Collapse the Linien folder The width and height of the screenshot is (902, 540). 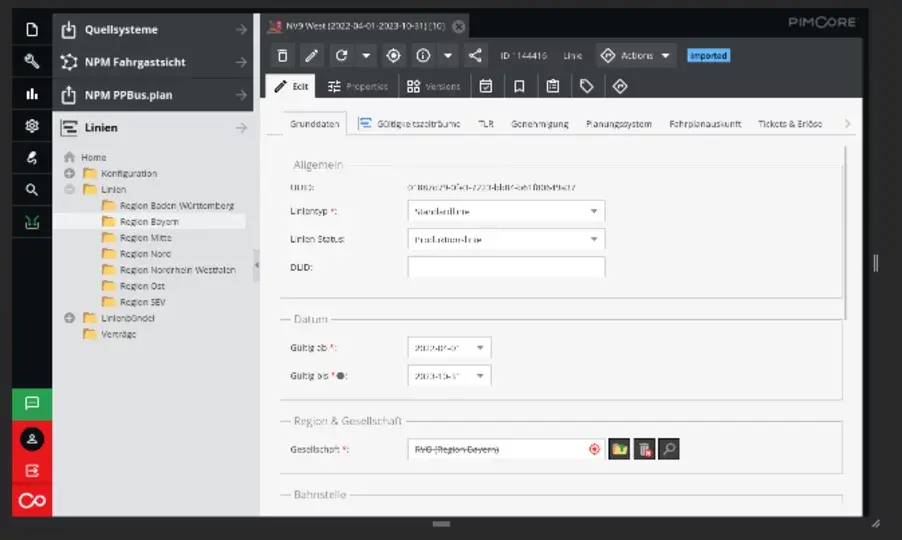tap(70, 189)
